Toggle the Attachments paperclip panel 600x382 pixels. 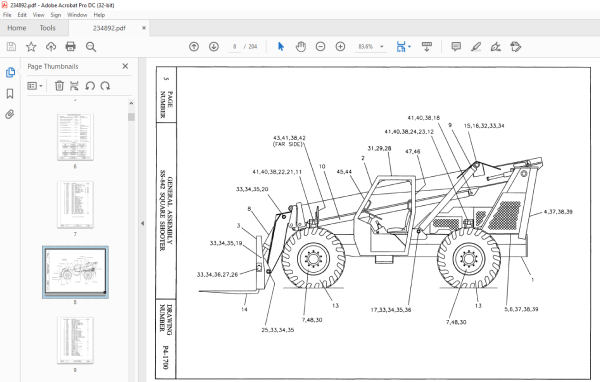[x=10, y=114]
